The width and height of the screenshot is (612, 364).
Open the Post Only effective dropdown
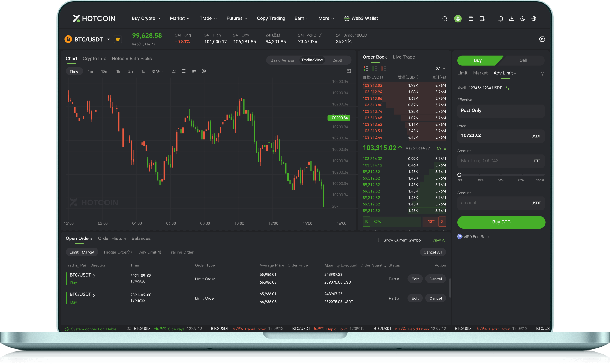(x=501, y=111)
